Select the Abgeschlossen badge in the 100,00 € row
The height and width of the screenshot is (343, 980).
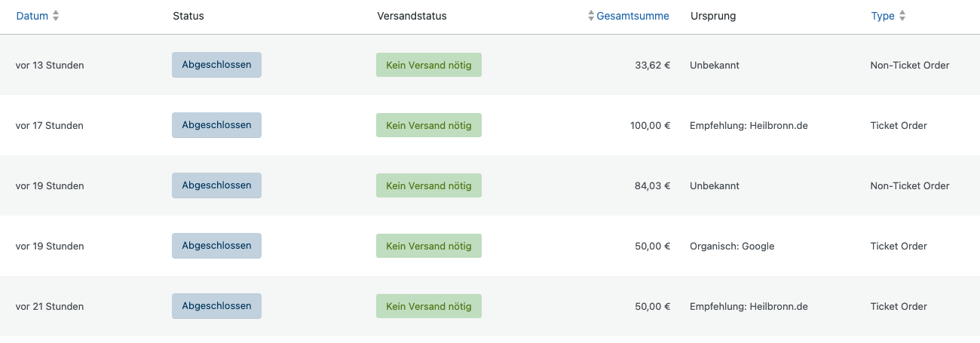coord(216,125)
